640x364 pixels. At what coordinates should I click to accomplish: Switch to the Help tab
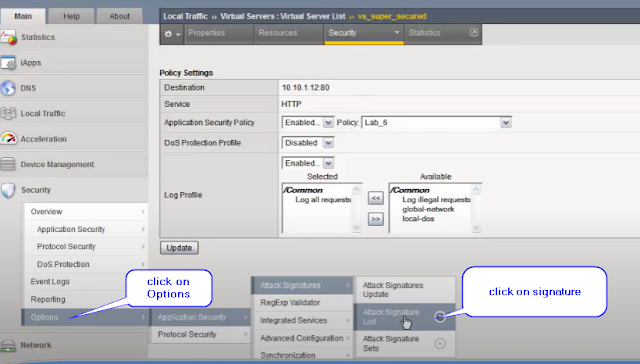[71, 16]
